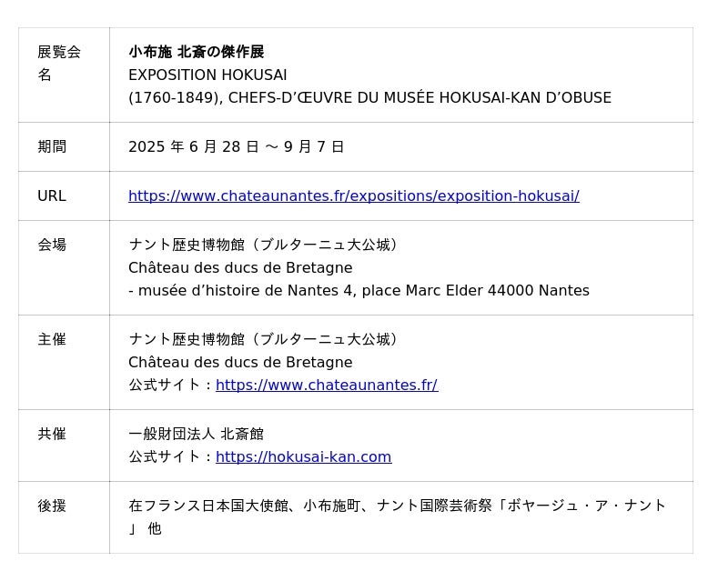
Task: Click the EXPOSITION HOKUSAI text line
Action: point(207,75)
